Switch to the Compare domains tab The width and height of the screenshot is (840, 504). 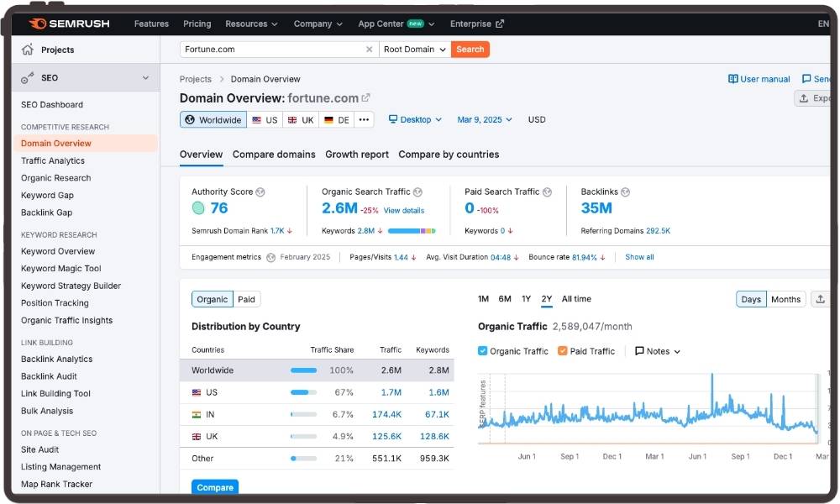click(274, 155)
